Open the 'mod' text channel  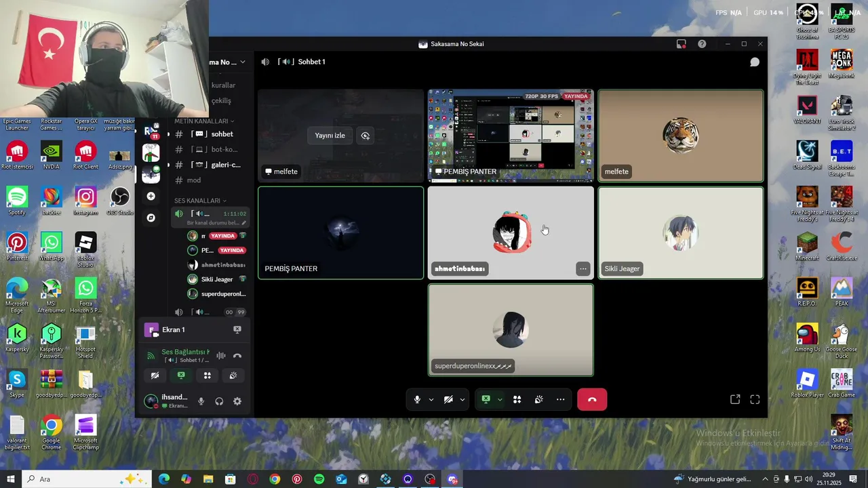(x=211, y=180)
